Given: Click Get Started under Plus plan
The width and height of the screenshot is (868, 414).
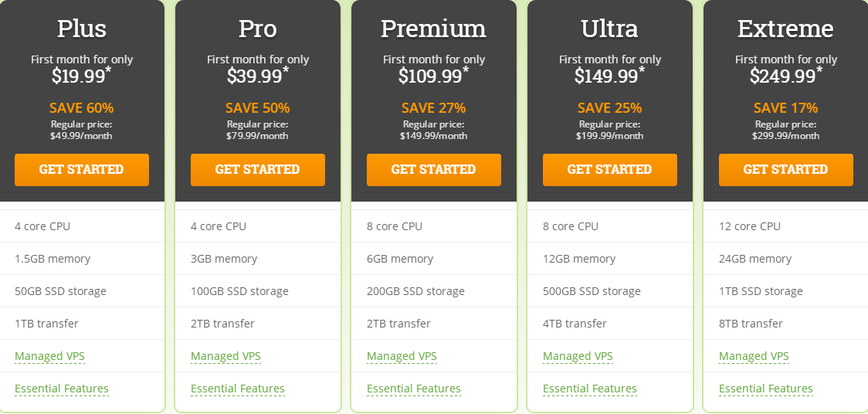Looking at the screenshot, I should coord(81,170).
